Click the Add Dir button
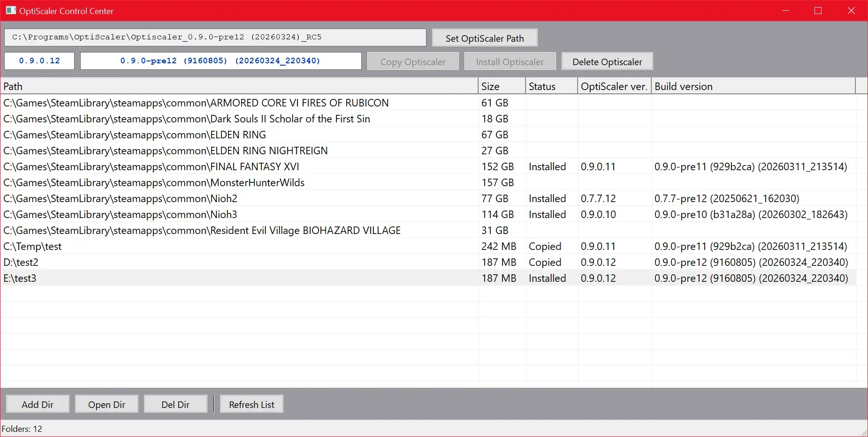Image resolution: width=868 pixels, height=437 pixels. pos(38,404)
